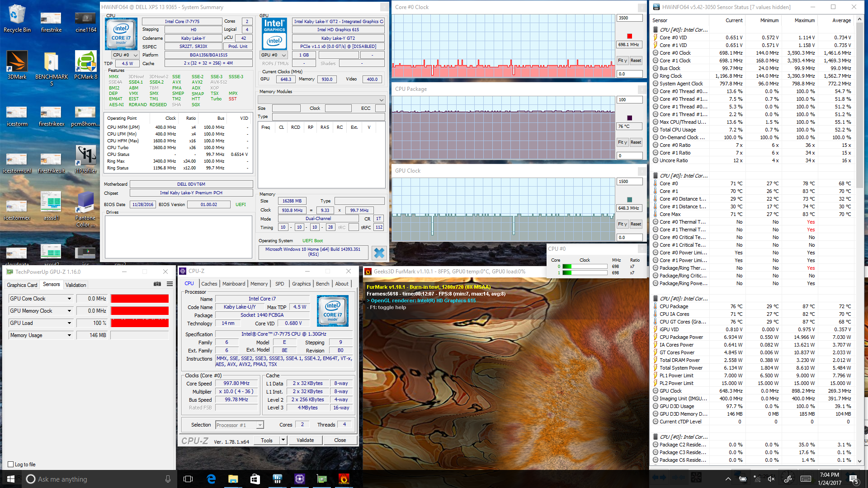Viewport: 868px width, 488px height.
Task: Open the GPU-Z hamburger menu icon
Action: pos(170,284)
